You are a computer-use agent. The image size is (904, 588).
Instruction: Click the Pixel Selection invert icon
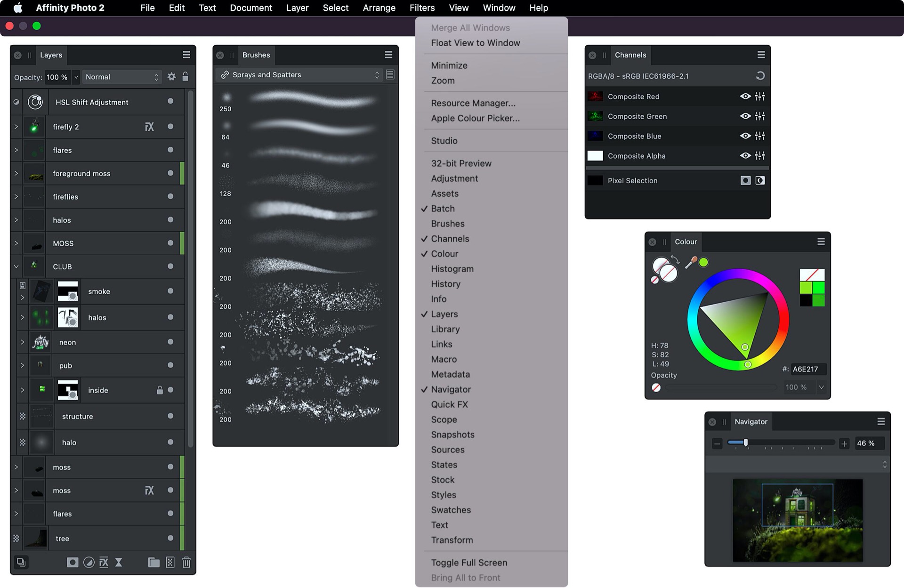[760, 180]
